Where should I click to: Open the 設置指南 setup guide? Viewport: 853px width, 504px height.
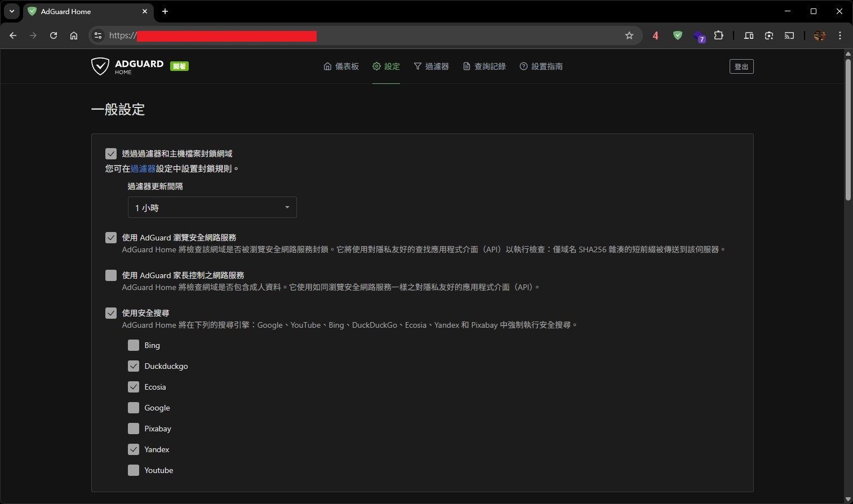point(541,66)
